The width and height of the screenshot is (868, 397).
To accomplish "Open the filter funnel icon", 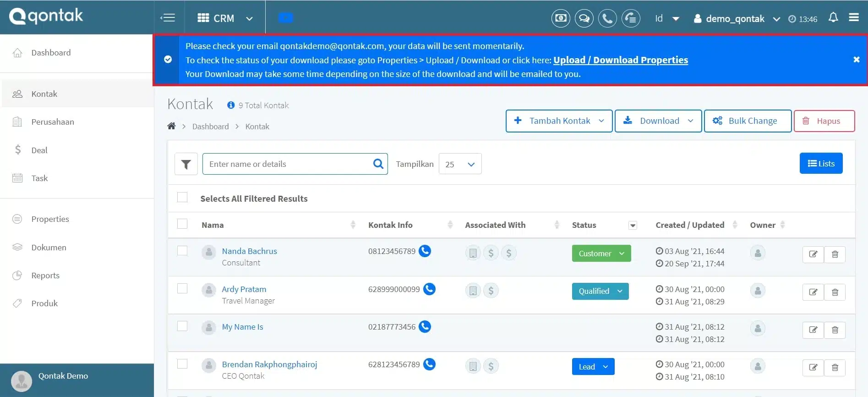I will pos(186,164).
